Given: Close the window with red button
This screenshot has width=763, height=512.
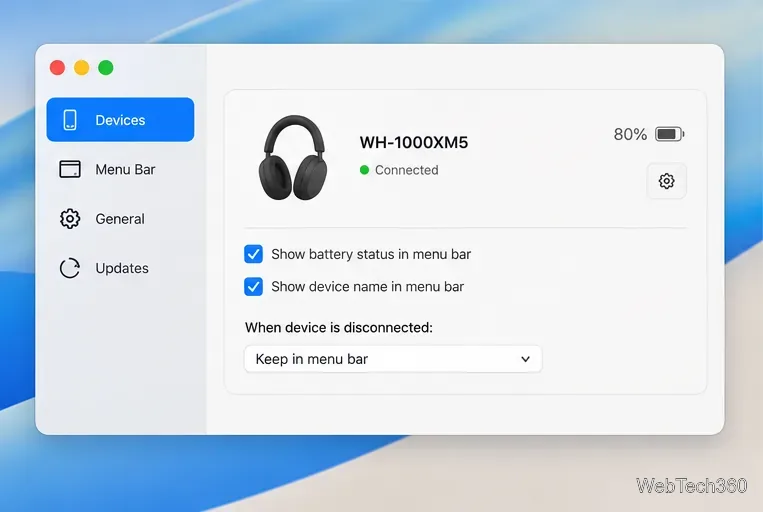Looking at the screenshot, I should [57, 68].
